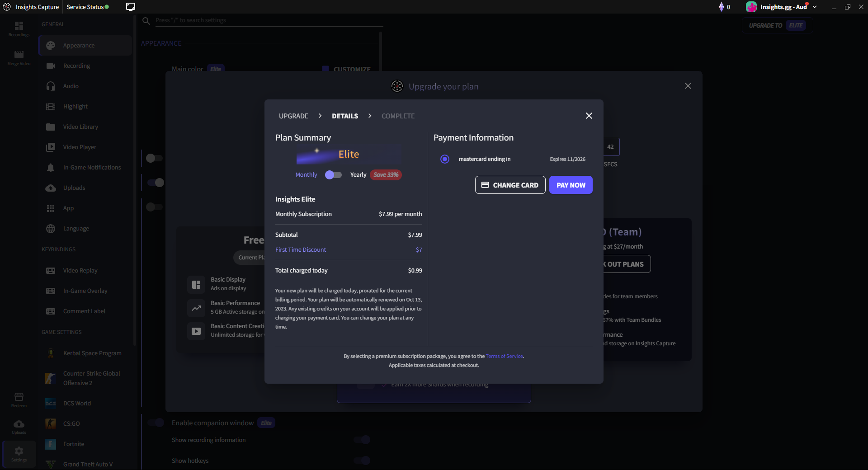Select the Settings gear icon

(19, 451)
